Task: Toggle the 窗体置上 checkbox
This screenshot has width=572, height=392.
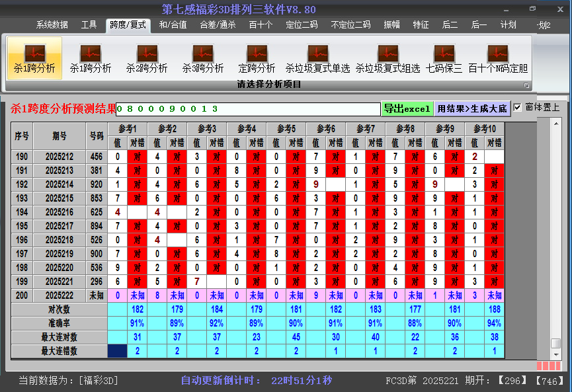Action: click(518, 107)
